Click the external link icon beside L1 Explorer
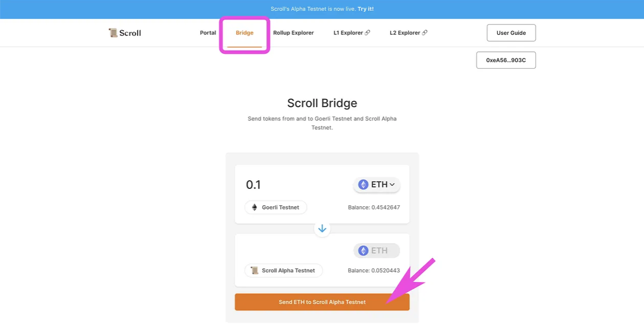Viewport: 644px width, 325px height. click(367, 33)
